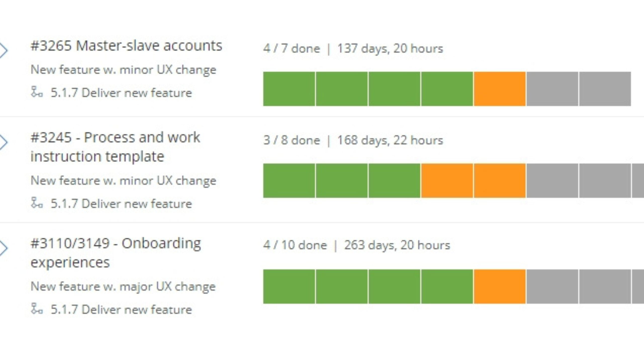Click 4/7 done status indicator on #3265
The height and width of the screenshot is (362, 644).
(x=292, y=48)
